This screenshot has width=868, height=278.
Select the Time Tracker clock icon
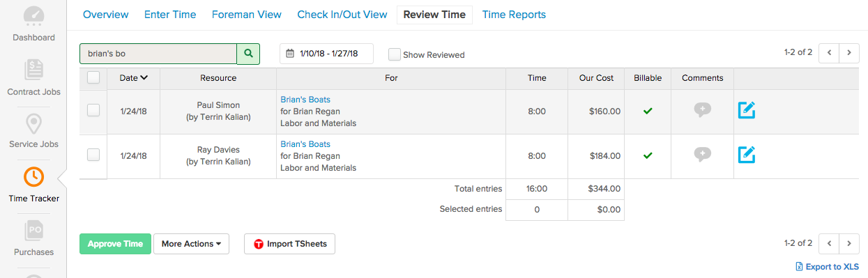33,176
